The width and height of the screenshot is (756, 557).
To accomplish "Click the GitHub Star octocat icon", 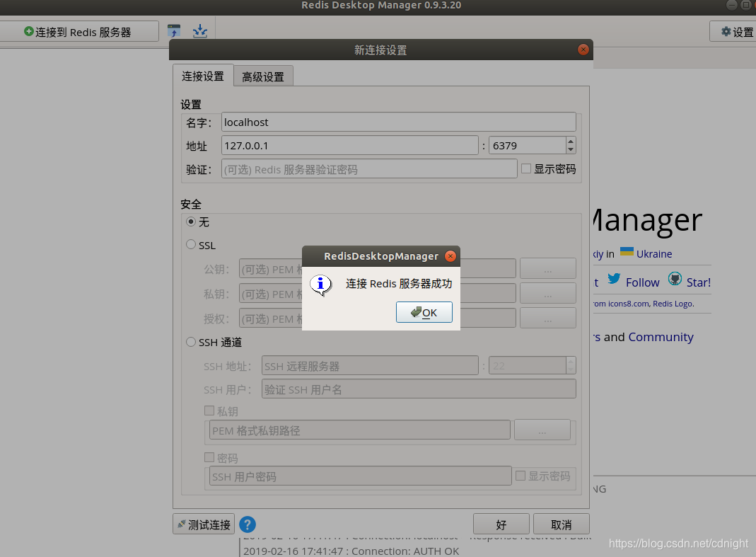I will tap(675, 279).
